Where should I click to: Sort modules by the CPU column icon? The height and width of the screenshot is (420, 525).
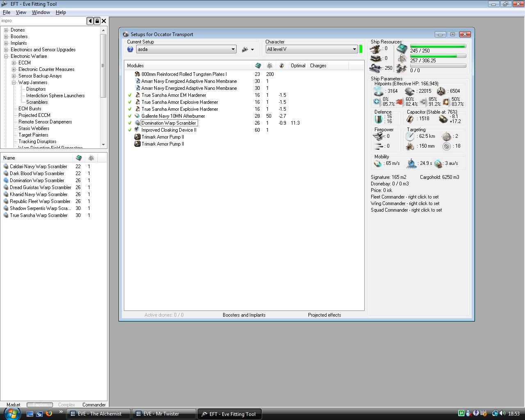click(258, 66)
